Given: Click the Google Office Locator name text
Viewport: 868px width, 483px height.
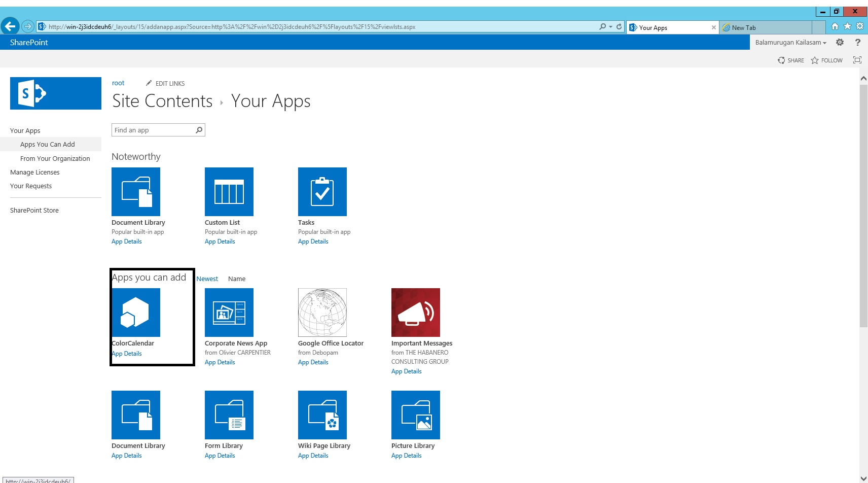Looking at the screenshot, I should [331, 343].
